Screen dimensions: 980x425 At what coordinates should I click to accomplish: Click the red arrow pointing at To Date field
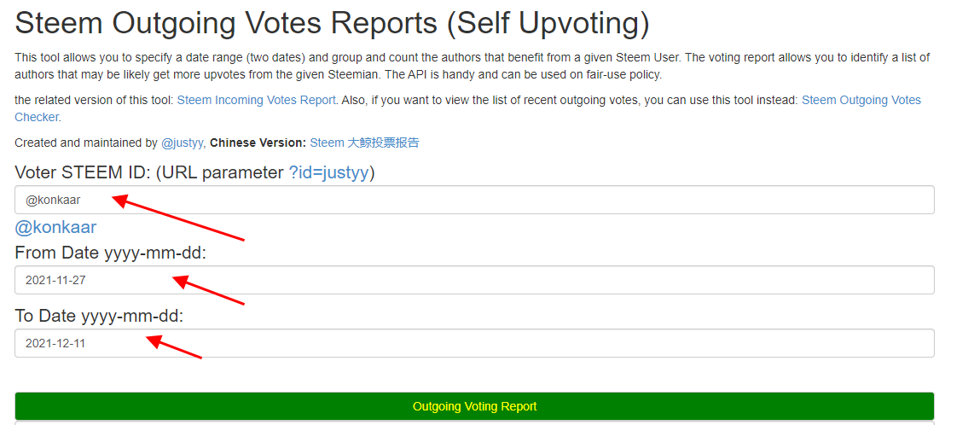tap(174, 347)
